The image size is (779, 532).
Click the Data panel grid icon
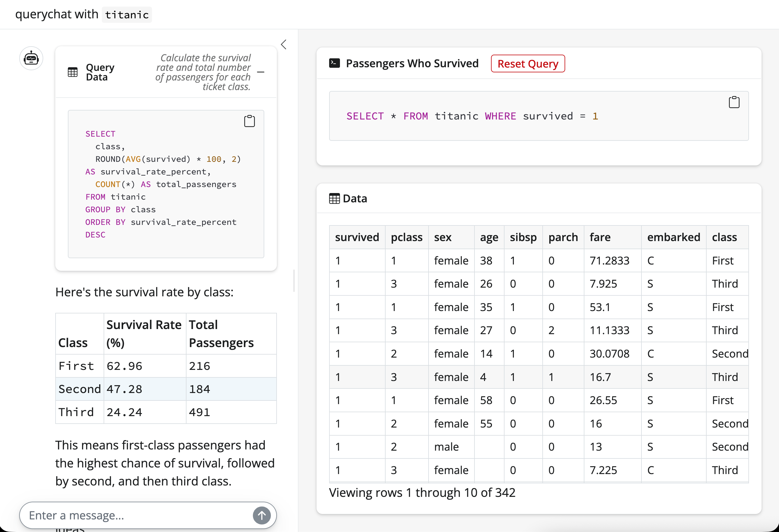[334, 198]
